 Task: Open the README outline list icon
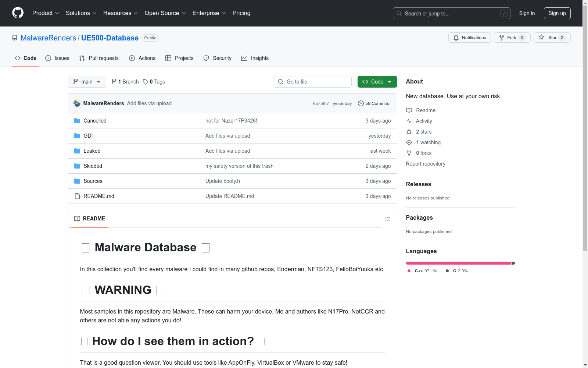[388, 219]
